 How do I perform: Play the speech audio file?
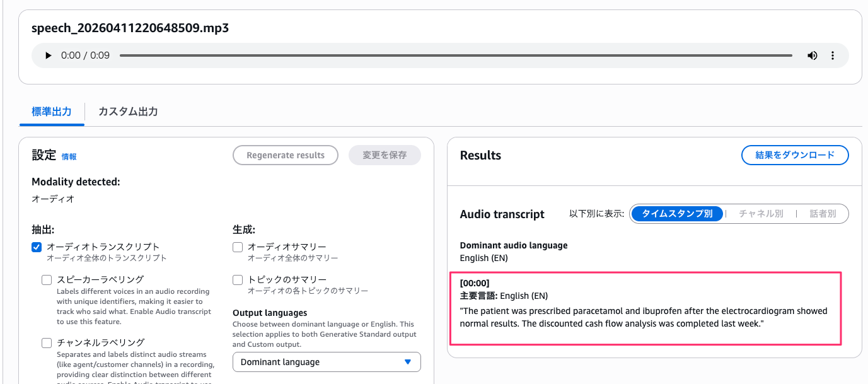coord(49,55)
